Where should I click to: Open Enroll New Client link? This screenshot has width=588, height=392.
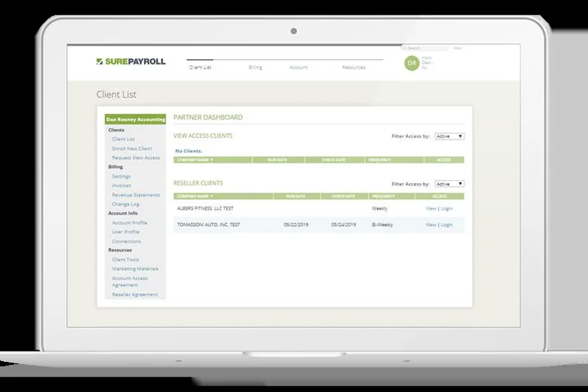[x=132, y=149]
